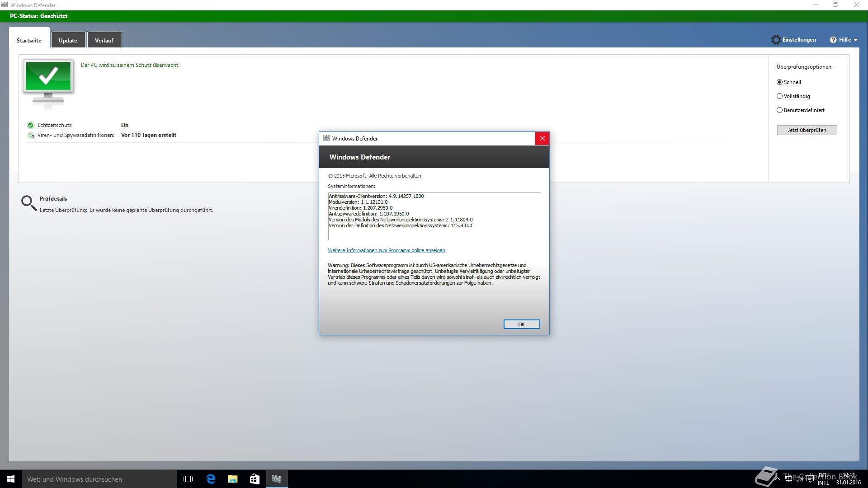Click the Netzwerkinspektionssystems definition 115.8.0.0 line
This screenshot has width=868, height=488.
(401, 225)
